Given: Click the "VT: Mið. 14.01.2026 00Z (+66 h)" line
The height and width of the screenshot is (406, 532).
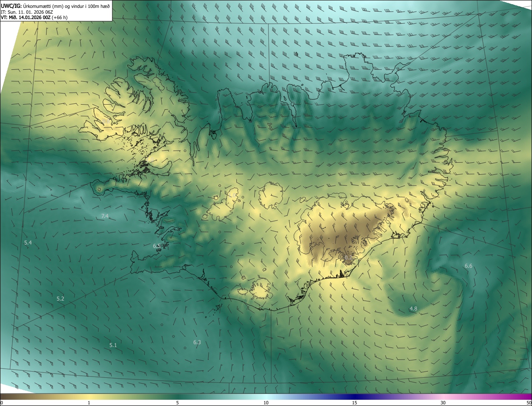Looking at the screenshot, I should (x=34, y=17).
